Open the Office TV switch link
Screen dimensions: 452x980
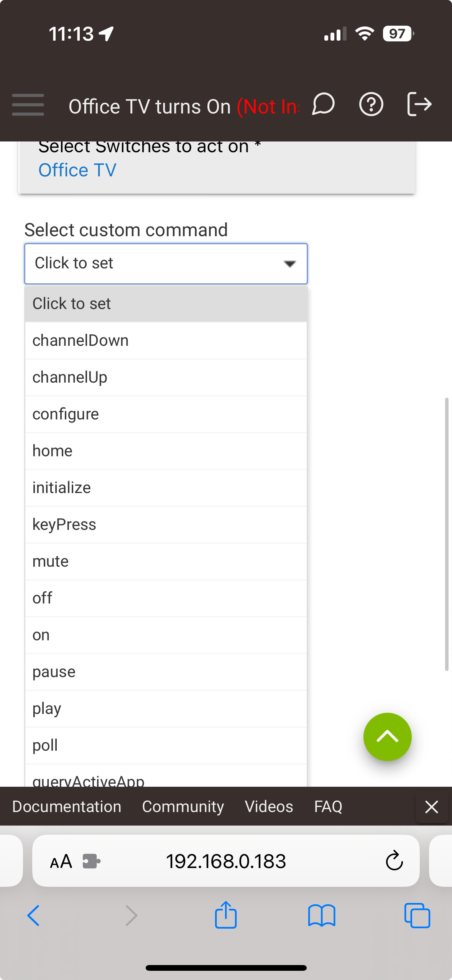coord(77,169)
